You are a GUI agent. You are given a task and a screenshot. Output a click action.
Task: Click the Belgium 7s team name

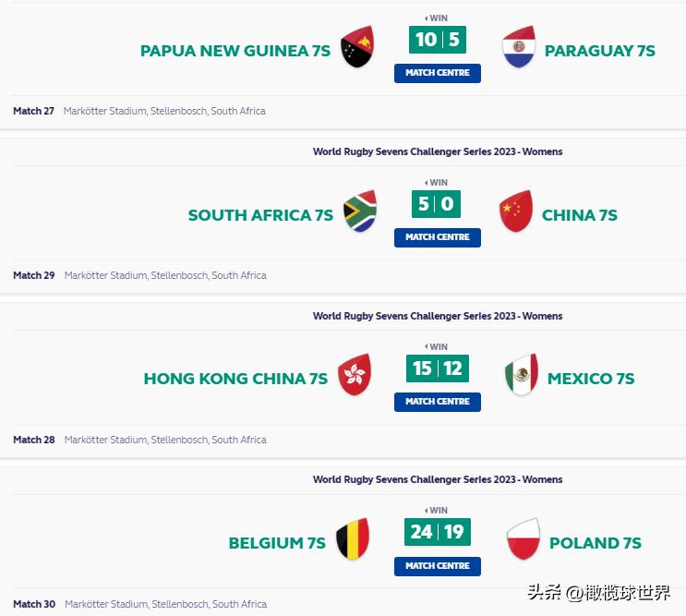277,543
